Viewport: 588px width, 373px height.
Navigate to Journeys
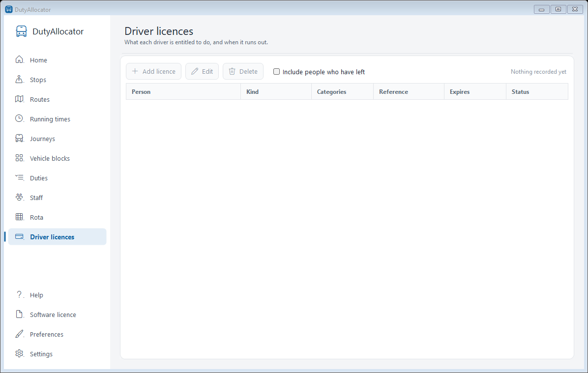42,139
